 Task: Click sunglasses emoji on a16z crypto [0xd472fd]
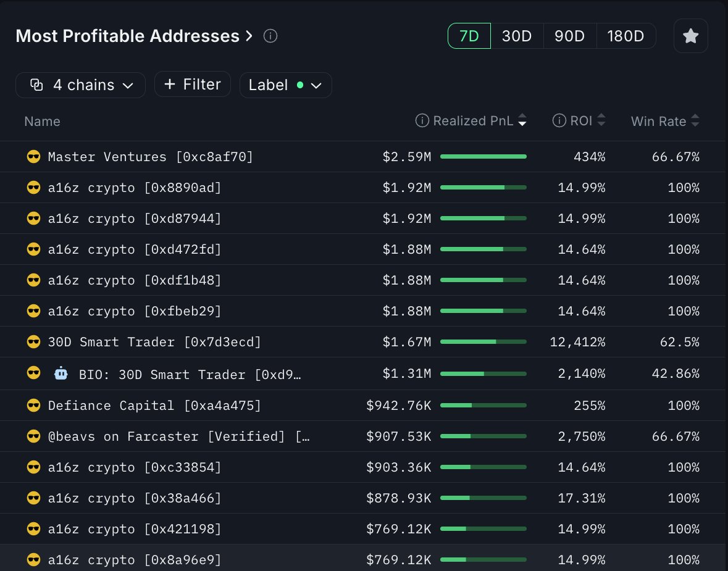33,249
